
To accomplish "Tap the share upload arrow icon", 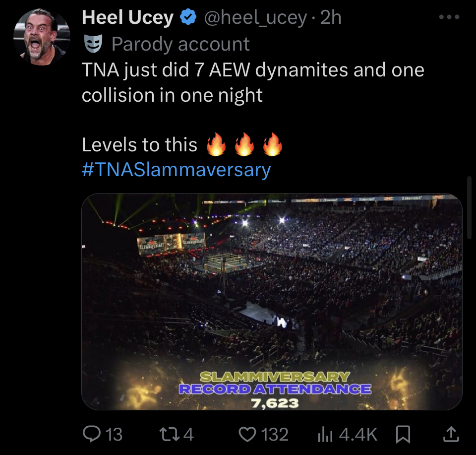I will (450, 435).
